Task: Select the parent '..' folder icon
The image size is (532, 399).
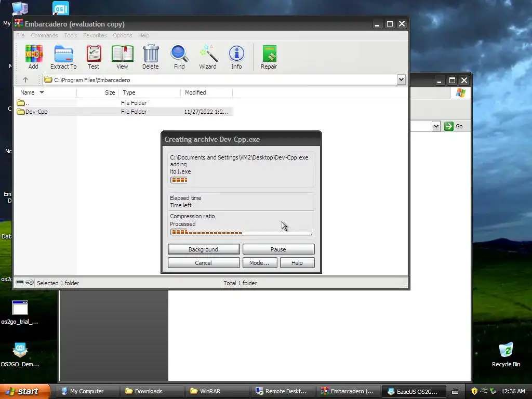Action: 21,102
